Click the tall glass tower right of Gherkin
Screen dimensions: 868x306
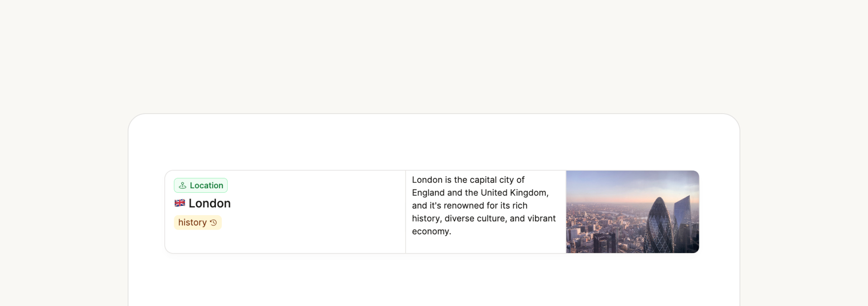pyautogui.click(x=684, y=217)
